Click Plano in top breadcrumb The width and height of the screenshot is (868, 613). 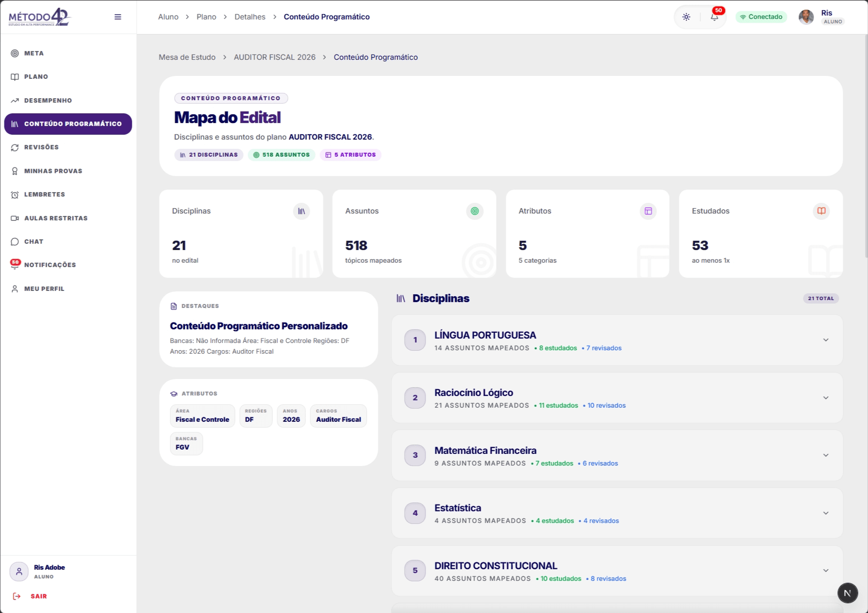tap(206, 17)
